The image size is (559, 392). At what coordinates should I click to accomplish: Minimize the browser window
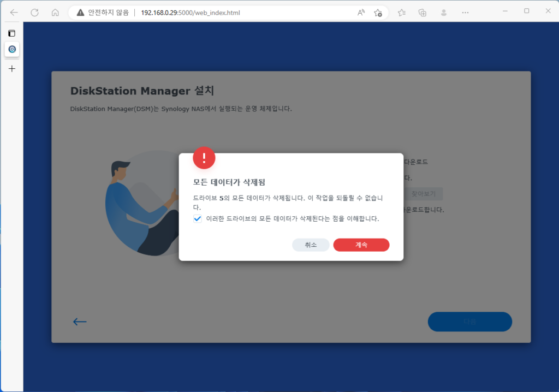(x=505, y=11)
